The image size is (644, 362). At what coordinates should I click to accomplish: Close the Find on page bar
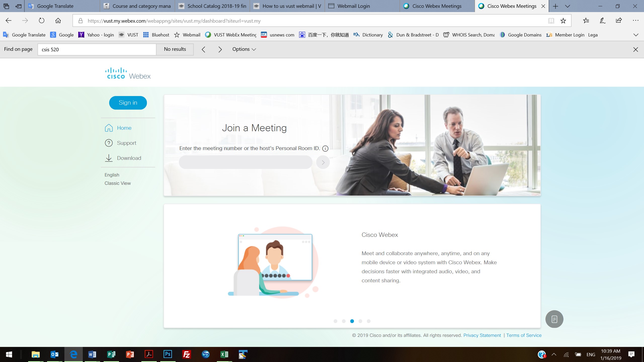635,50
